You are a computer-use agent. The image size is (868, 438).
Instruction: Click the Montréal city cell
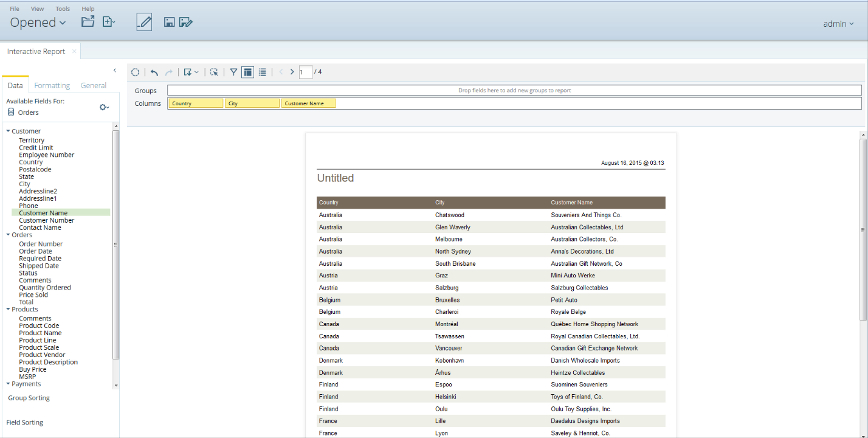pos(447,324)
